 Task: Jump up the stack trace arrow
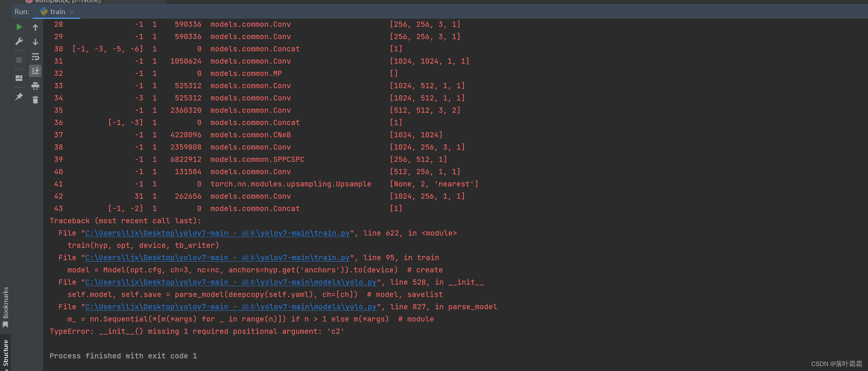click(x=35, y=27)
